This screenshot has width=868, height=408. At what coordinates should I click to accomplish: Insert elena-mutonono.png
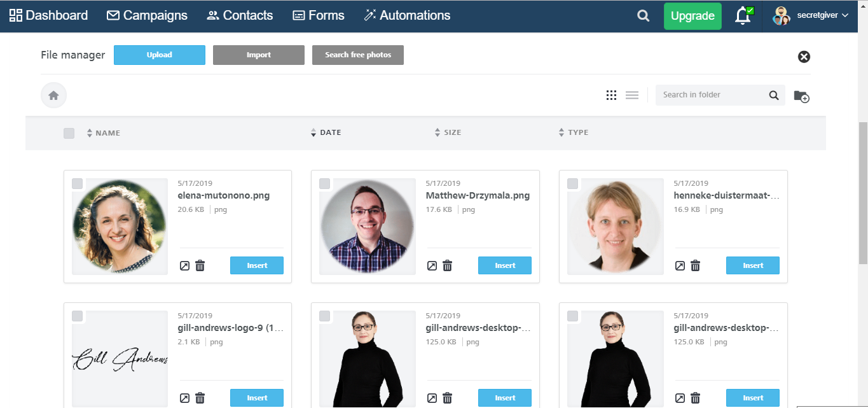pos(257,265)
